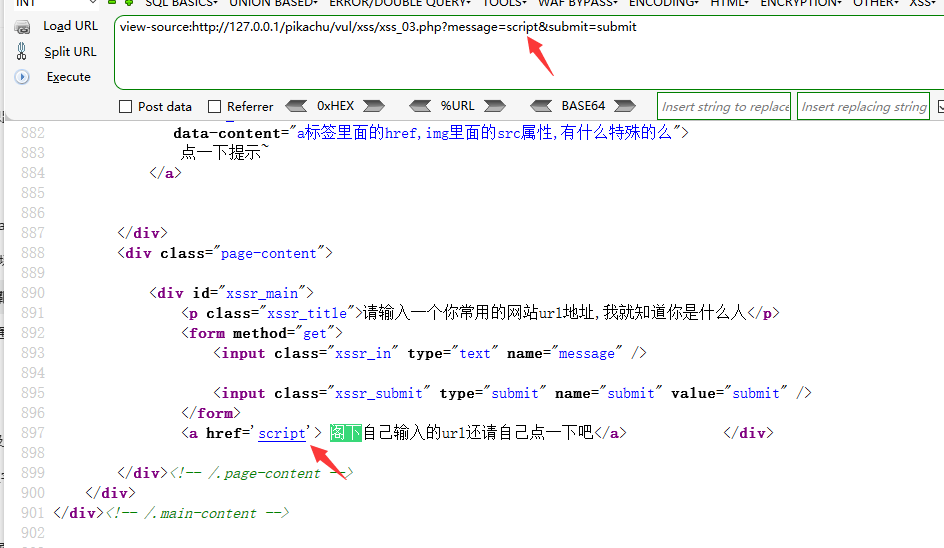Click line number 882 in source view

tap(33, 133)
